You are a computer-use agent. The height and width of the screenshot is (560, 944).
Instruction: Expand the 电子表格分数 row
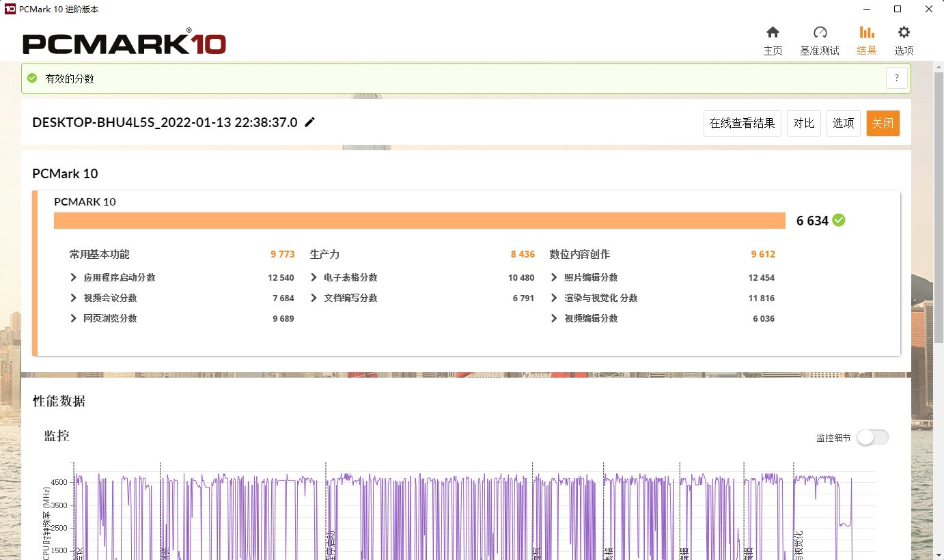click(x=314, y=278)
